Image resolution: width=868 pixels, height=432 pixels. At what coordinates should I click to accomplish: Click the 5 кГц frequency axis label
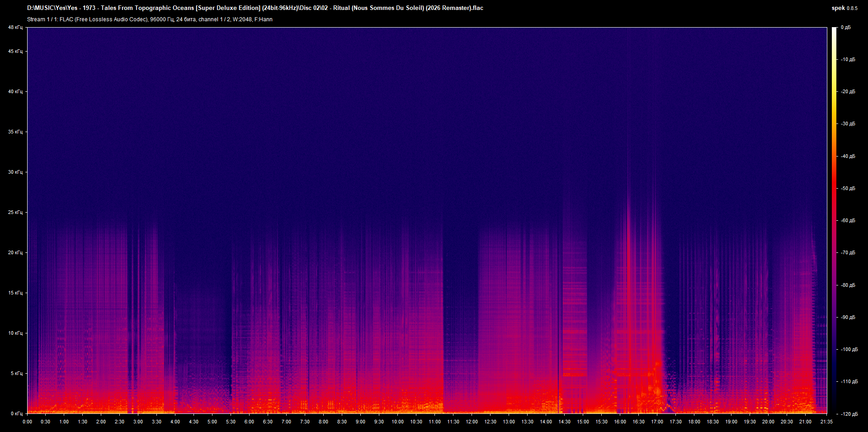16,373
